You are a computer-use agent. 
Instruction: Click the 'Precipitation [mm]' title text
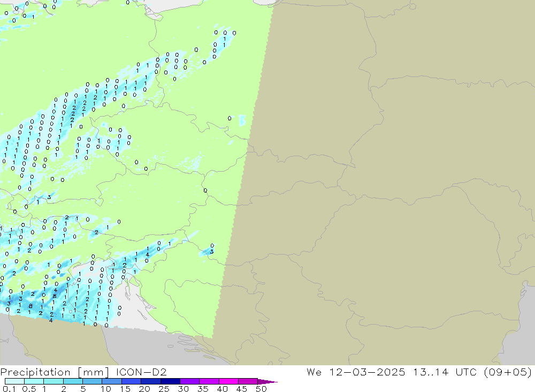[55, 372]
